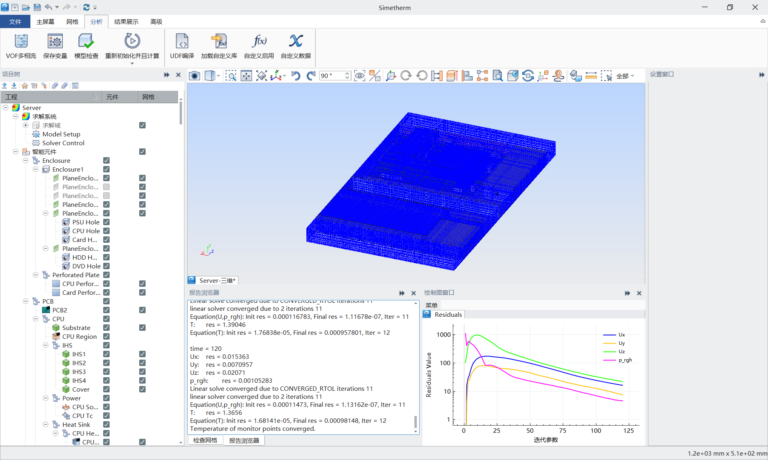Screen dimensions: 768x460
Task: Click the up-arrow icon in project tree toolbar
Action: click(4, 86)
